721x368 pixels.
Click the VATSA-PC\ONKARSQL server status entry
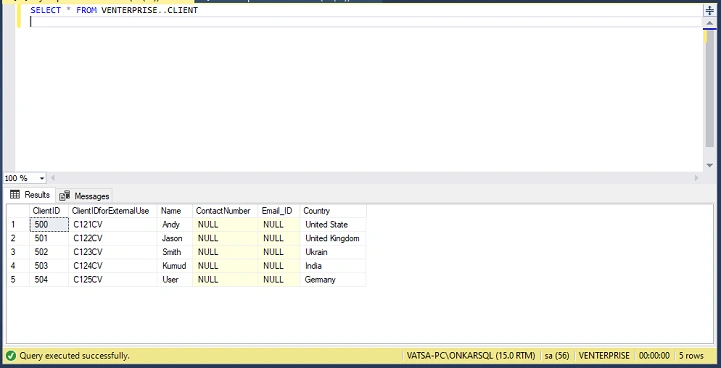(x=471, y=356)
